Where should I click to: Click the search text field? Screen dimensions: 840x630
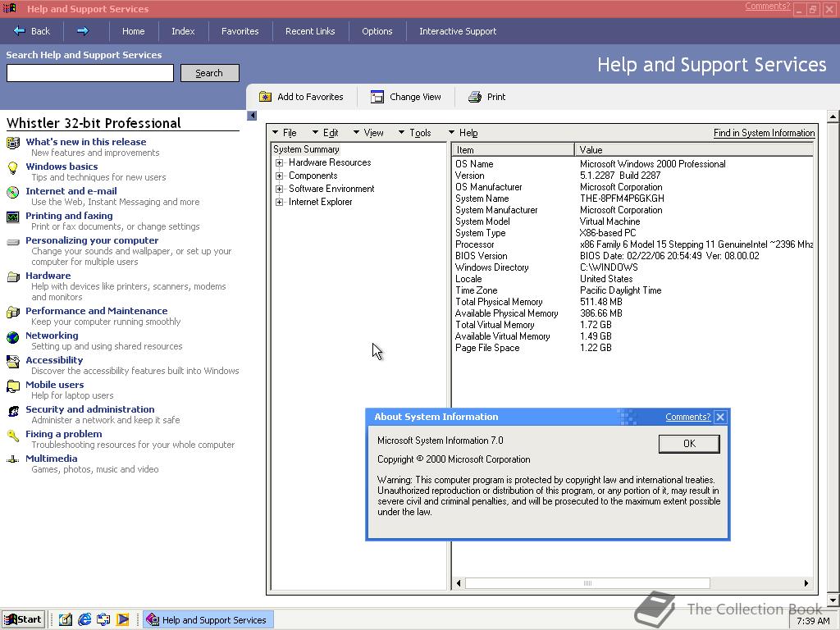click(x=90, y=73)
